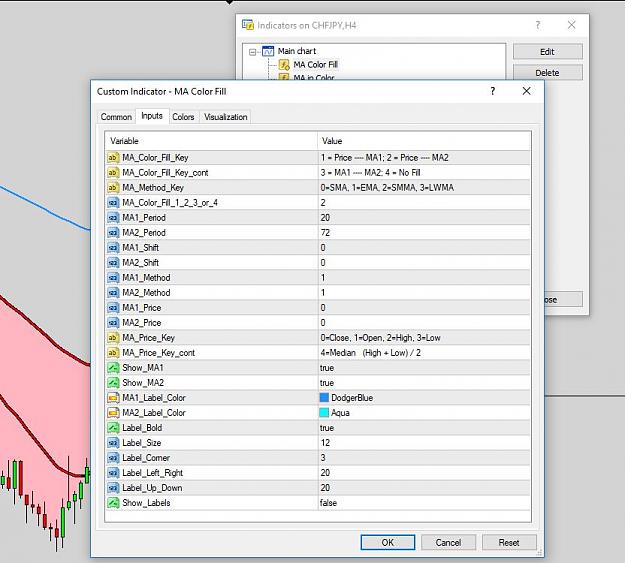Click the Cancel button
Screen dimensions: 625x563
[x=448, y=542]
